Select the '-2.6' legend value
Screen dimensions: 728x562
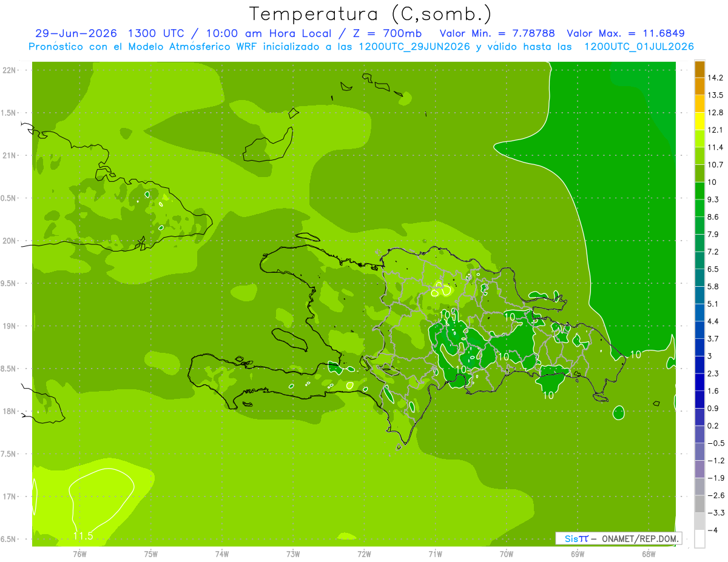point(715,495)
